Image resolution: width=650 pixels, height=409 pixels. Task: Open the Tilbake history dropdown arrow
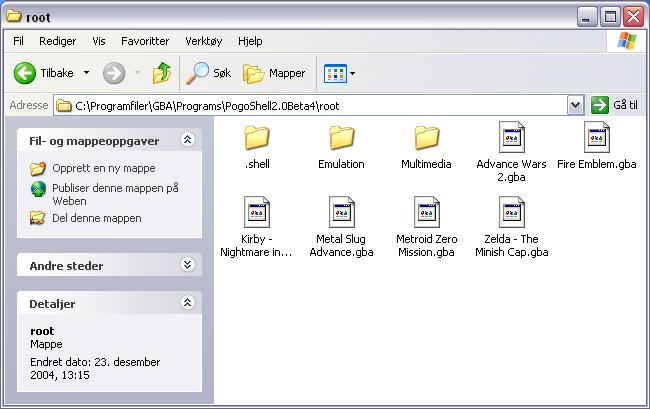point(86,73)
